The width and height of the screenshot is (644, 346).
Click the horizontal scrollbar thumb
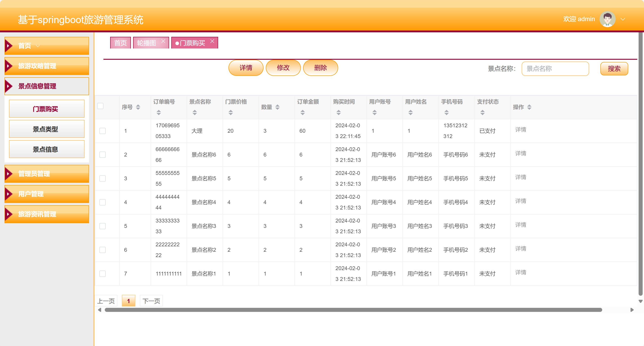(x=353, y=310)
